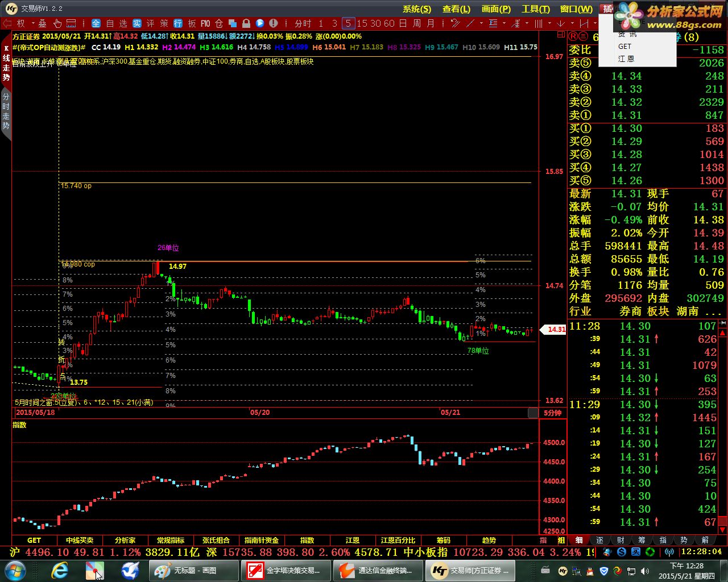Image resolution: width=728 pixels, height=582 pixels.
Task: Open the 常规指标 bottom tab
Action: click(x=171, y=541)
